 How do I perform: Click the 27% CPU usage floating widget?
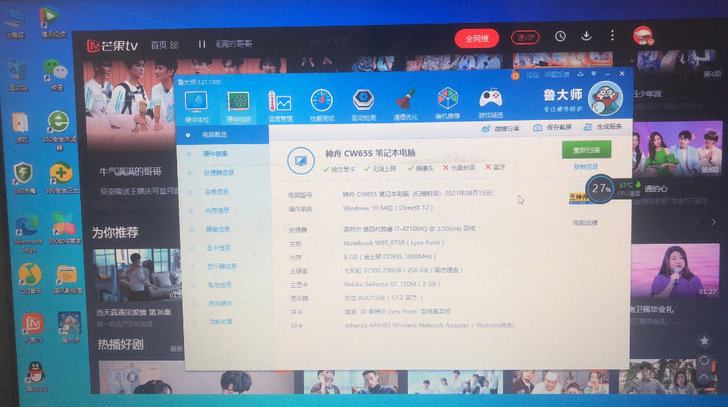click(x=600, y=188)
